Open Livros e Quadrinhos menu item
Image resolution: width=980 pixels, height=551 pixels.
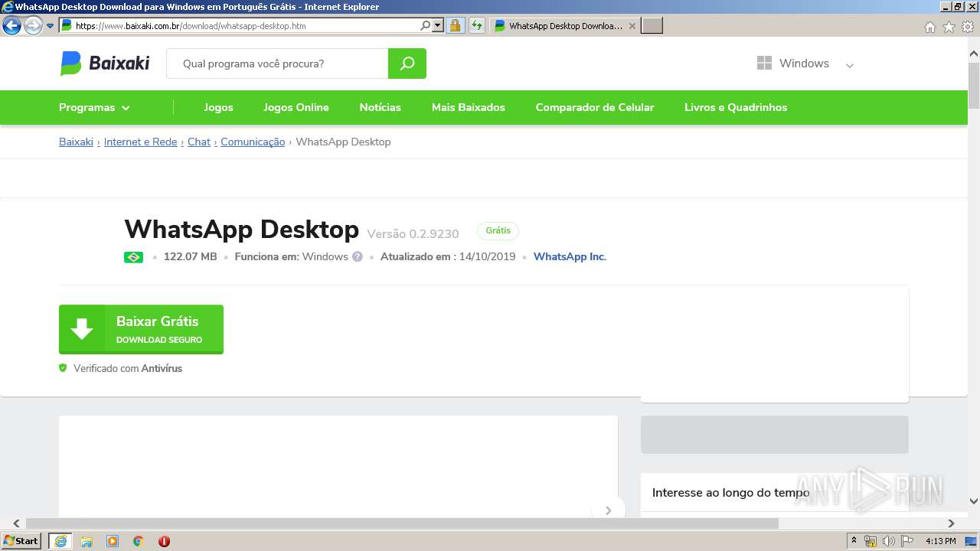736,107
